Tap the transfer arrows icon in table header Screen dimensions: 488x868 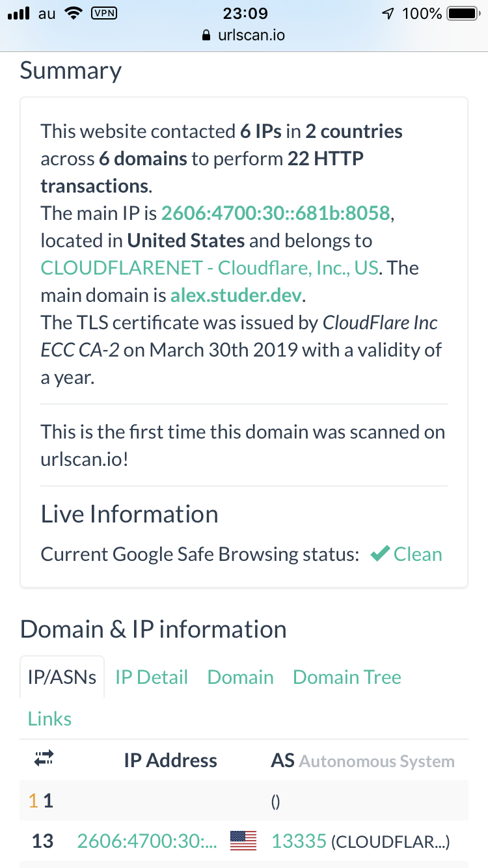point(44,759)
